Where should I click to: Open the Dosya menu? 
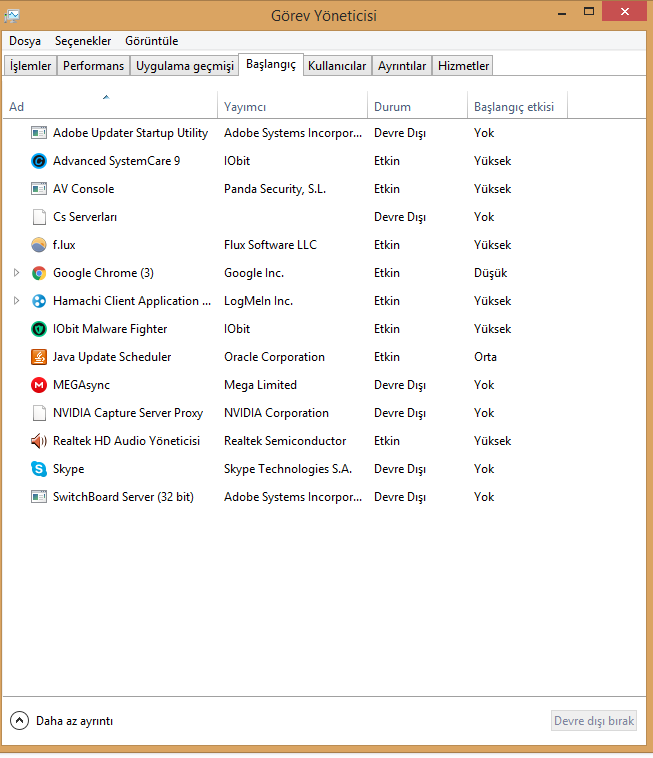pyautogui.click(x=25, y=41)
